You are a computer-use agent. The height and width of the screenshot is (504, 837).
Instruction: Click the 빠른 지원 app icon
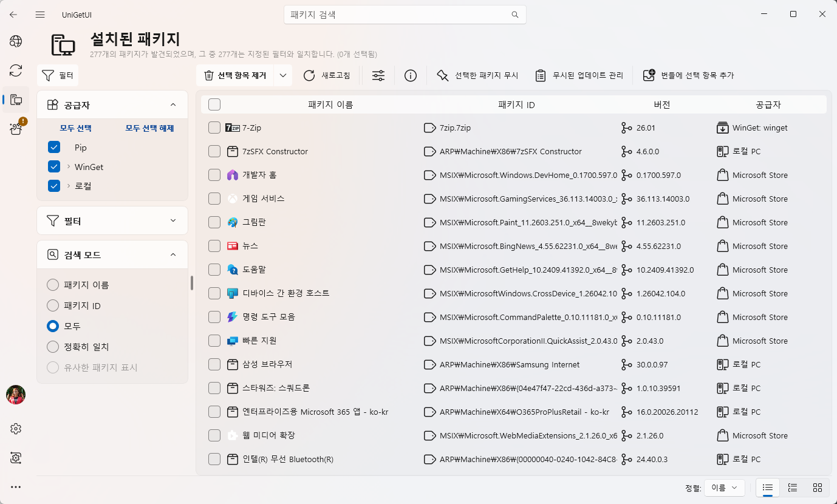pyautogui.click(x=232, y=341)
